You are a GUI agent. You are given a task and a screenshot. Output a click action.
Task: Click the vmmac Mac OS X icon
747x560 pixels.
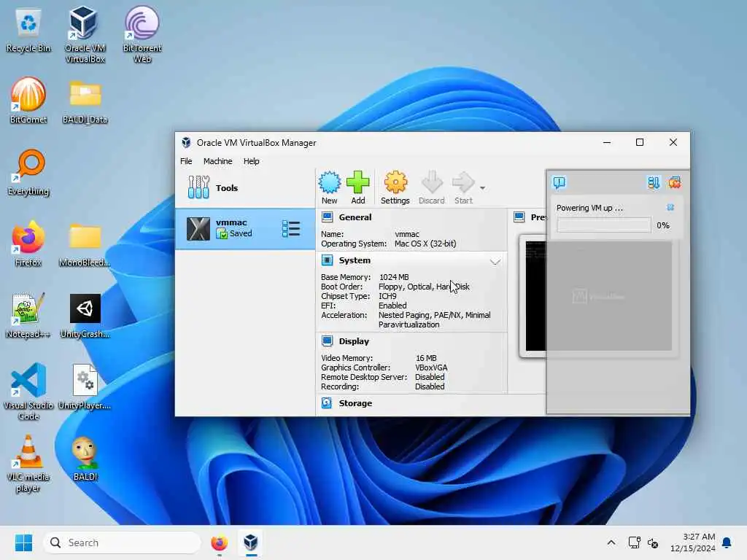pos(198,228)
